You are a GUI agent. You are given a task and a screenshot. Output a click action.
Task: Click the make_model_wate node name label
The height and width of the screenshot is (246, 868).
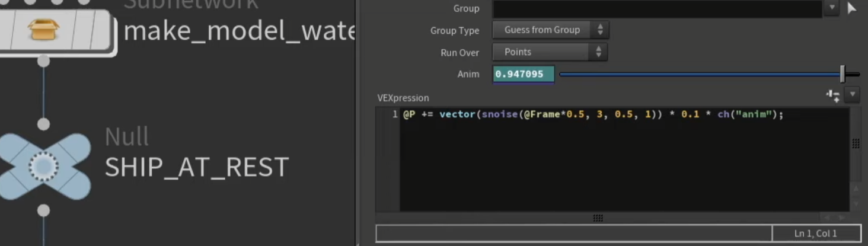click(x=238, y=30)
